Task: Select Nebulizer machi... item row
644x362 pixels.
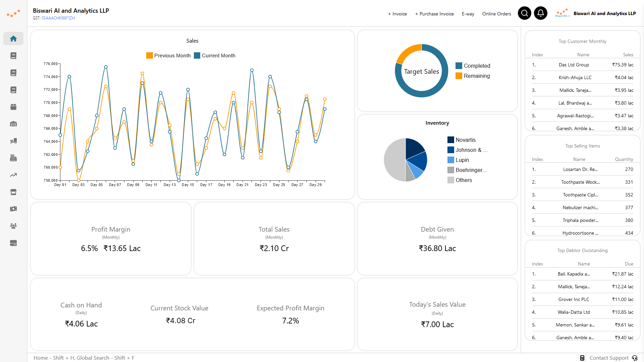Action: (583, 207)
